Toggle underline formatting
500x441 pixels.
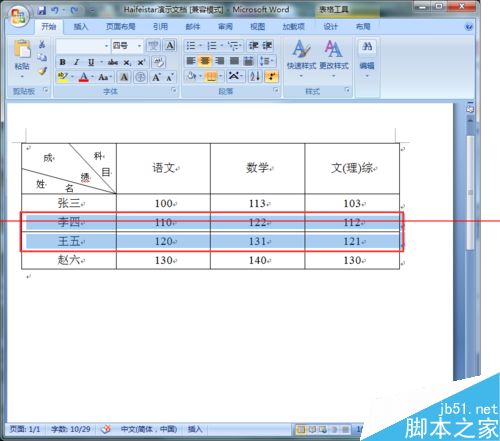pos(91,62)
